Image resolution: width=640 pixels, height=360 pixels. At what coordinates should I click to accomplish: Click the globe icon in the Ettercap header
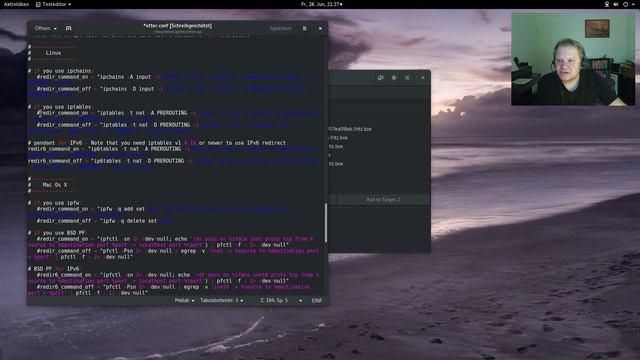point(394,78)
